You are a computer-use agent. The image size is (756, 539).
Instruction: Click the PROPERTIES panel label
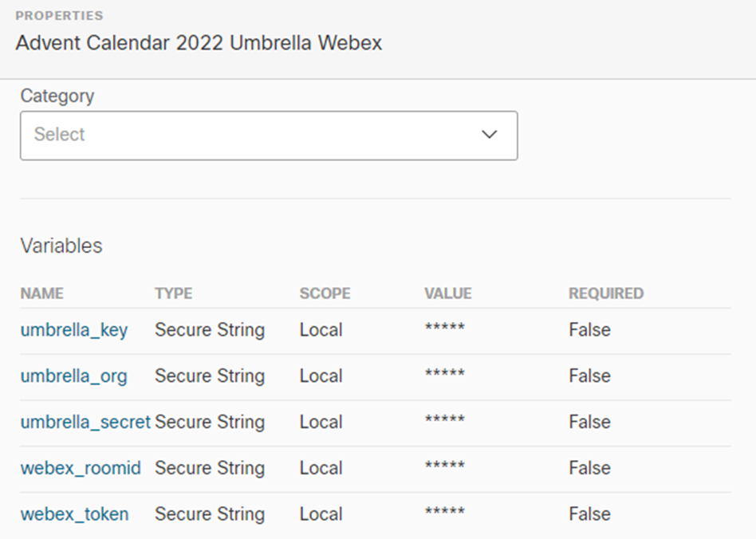click(59, 16)
